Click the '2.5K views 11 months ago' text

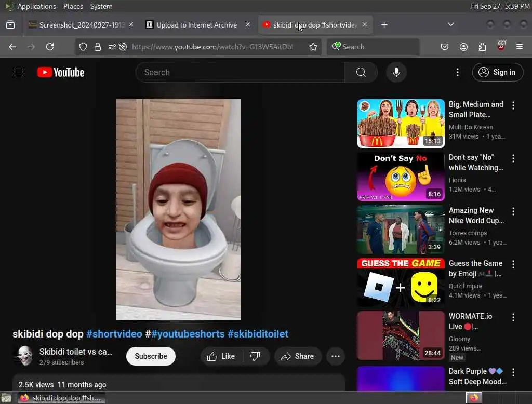[62, 385]
